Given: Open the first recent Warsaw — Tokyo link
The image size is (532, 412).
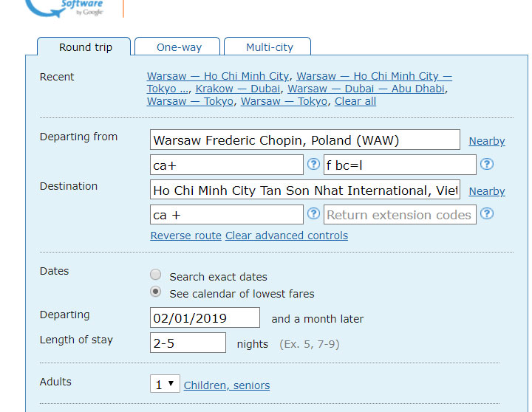Looking at the screenshot, I should coord(190,101).
